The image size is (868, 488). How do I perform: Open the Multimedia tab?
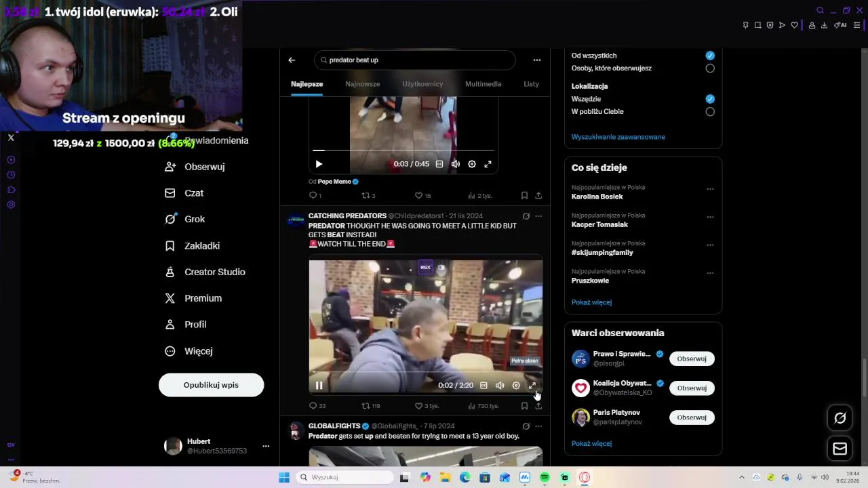[484, 84]
